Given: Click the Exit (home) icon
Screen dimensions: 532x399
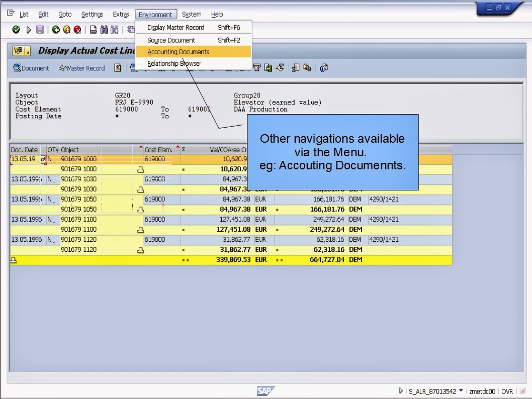Looking at the screenshot, I should click(67, 30).
